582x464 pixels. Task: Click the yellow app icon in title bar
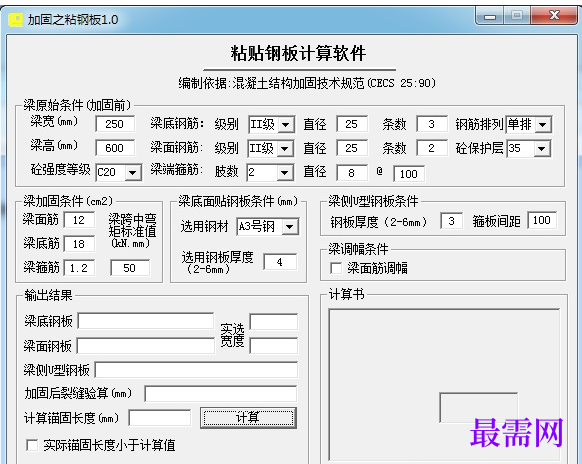click(16, 20)
